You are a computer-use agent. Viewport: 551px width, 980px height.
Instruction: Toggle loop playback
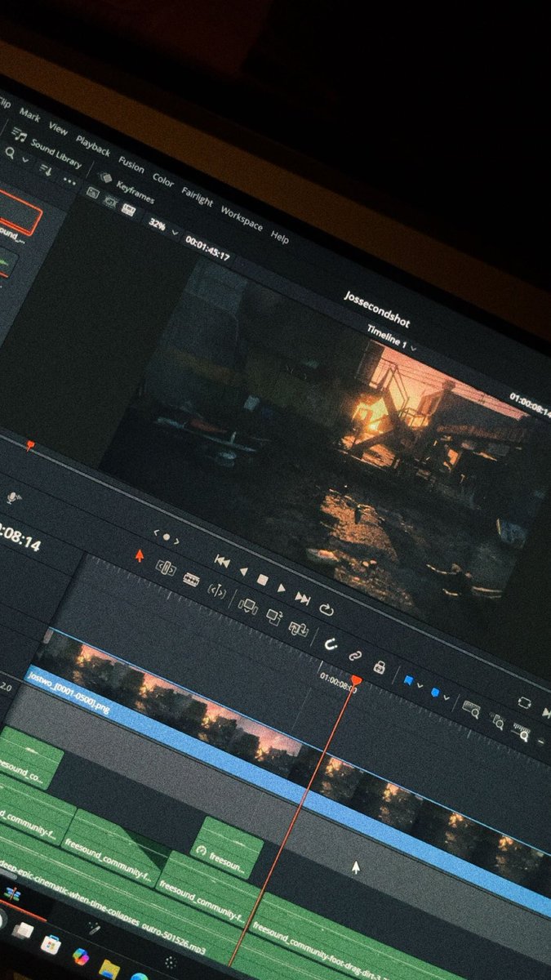327,610
